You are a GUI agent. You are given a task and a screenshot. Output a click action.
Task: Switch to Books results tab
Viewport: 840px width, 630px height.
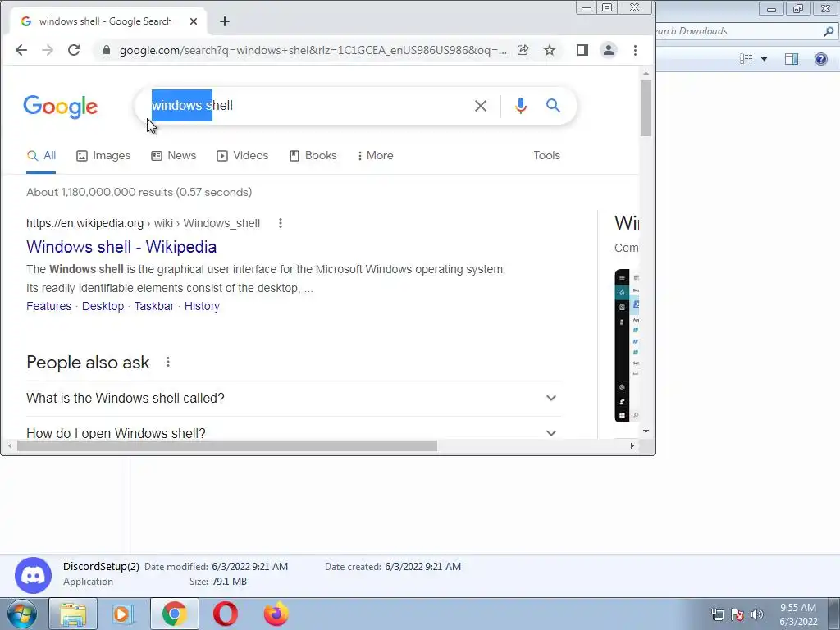tap(313, 155)
